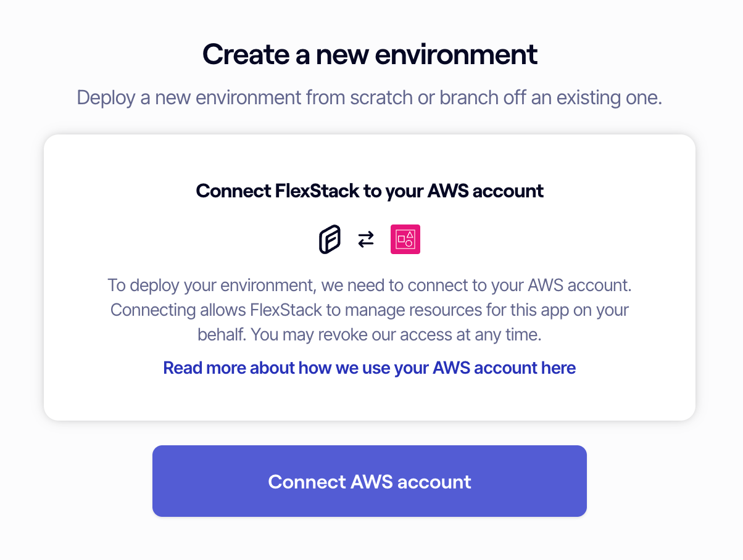Select the black hexagonal FlexStack mark
Screen dimensions: 743x560
click(329, 239)
